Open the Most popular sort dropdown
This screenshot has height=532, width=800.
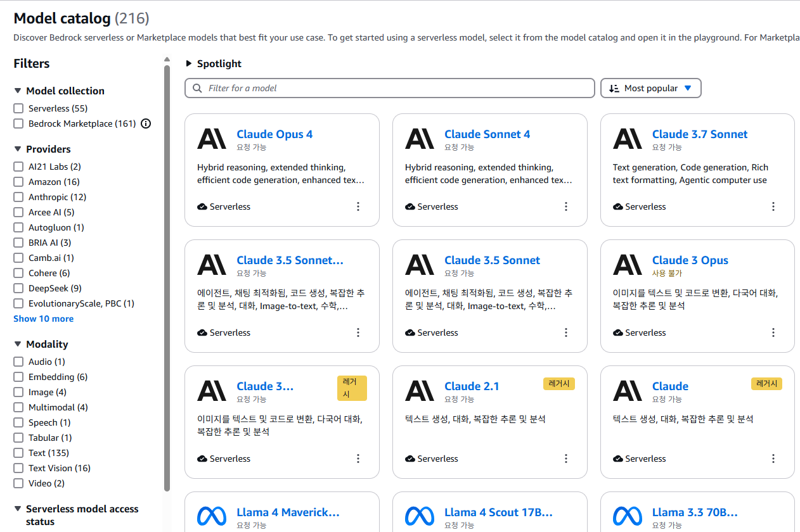click(x=651, y=88)
